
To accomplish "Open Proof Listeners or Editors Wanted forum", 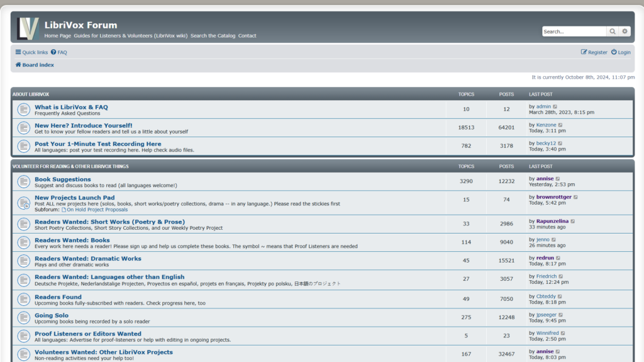I will [x=88, y=334].
